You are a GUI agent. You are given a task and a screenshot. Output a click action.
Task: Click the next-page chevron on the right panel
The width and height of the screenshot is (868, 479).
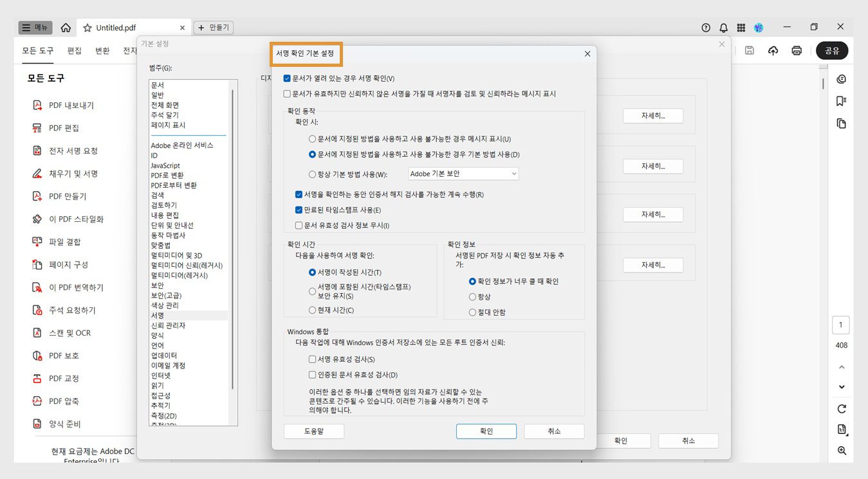(x=841, y=386)
